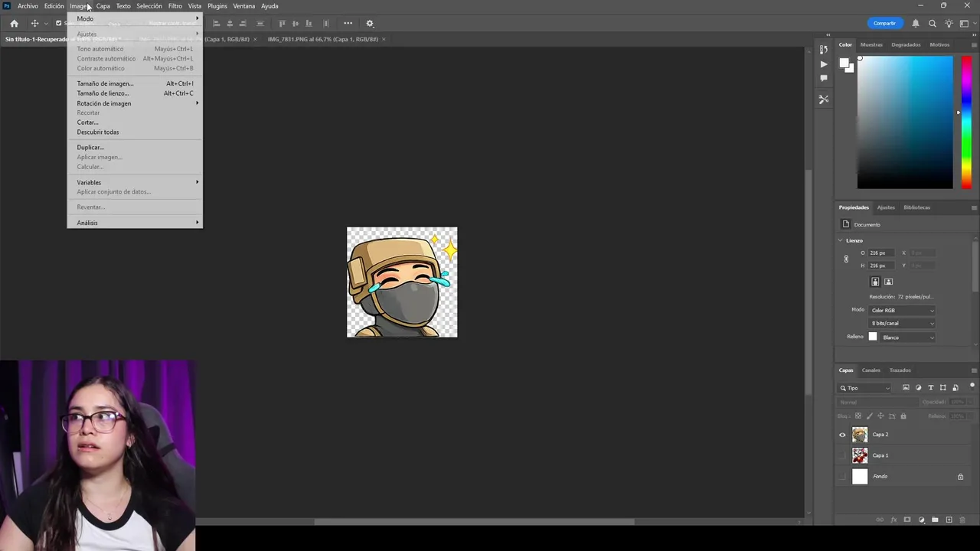Filter layers by adjustment layers icon
The image size is (980, 551).
[919, 388]
